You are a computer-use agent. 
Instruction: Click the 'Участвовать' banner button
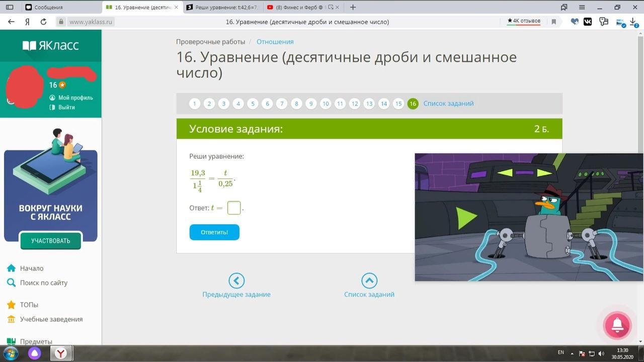tap(51, 241)
